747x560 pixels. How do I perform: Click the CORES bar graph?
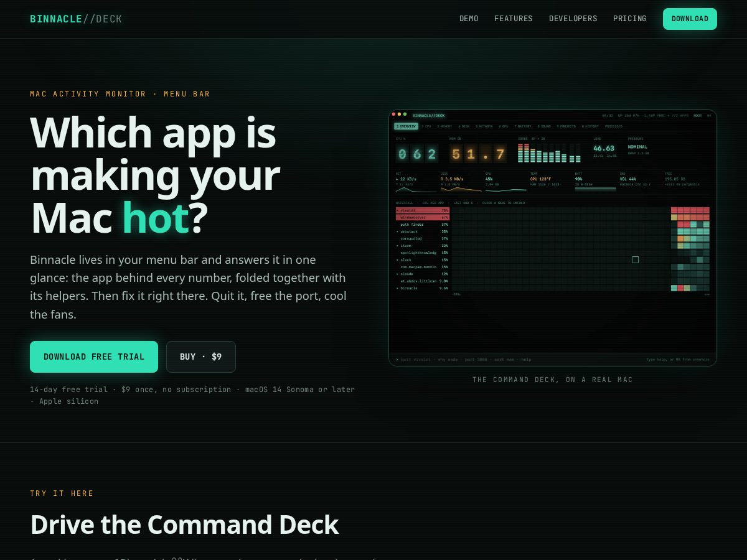pyautogui.click(x=549, y=153)
